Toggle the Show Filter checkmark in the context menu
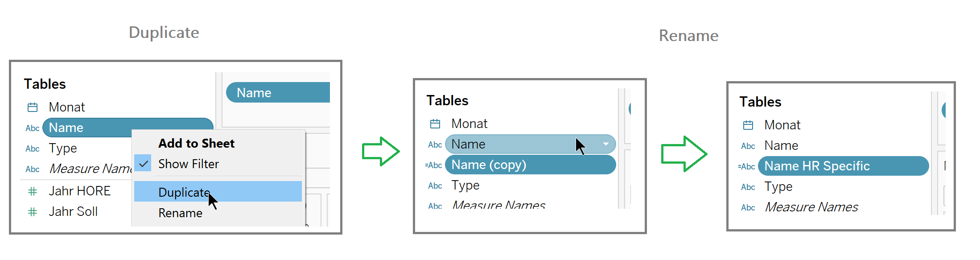This screenshot has height=260, width=980. 143,164
